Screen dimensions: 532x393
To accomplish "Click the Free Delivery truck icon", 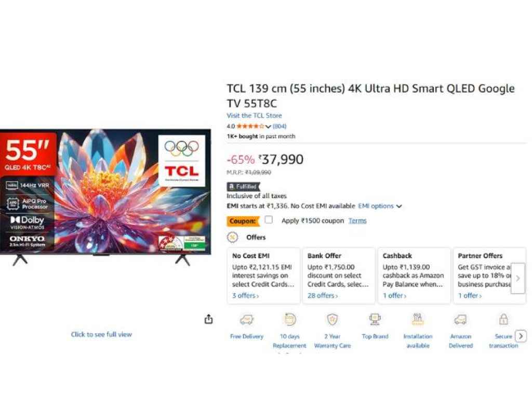I will (247, 319).
